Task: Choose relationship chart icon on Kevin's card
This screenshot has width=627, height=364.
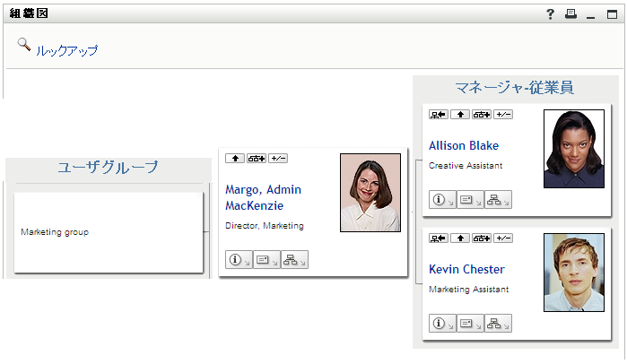Action: coord(482,238)
